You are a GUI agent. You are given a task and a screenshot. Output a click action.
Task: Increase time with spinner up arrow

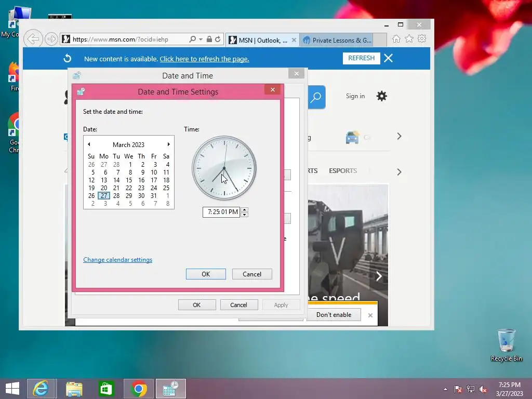[244, 209]
